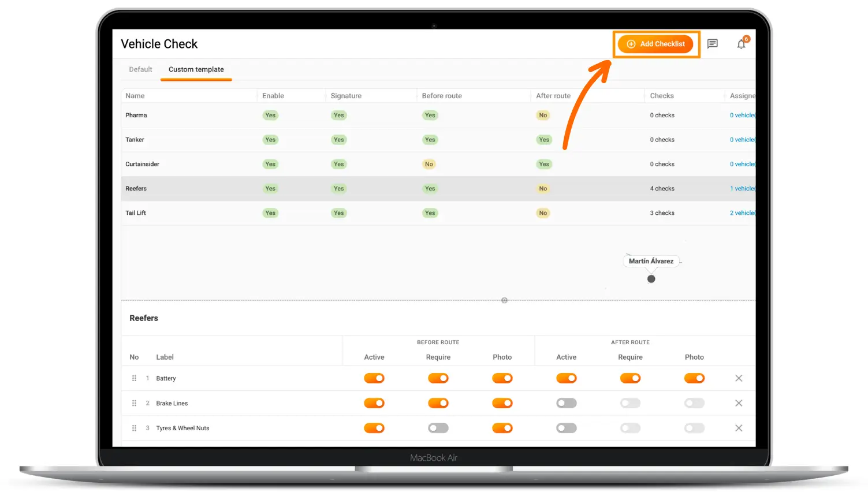868x492 pixels.
Task: Enable Tyres & Wheel Nuts before-route Require
Action: click(438, 428)
